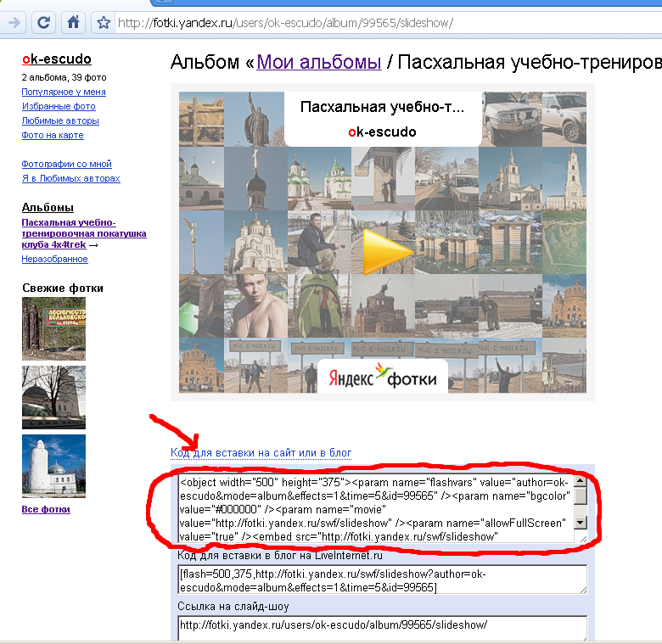The height and width of the screenshot is (644, 662).
Task: Go to browser home page icon
Action: (x=74, y=22)
